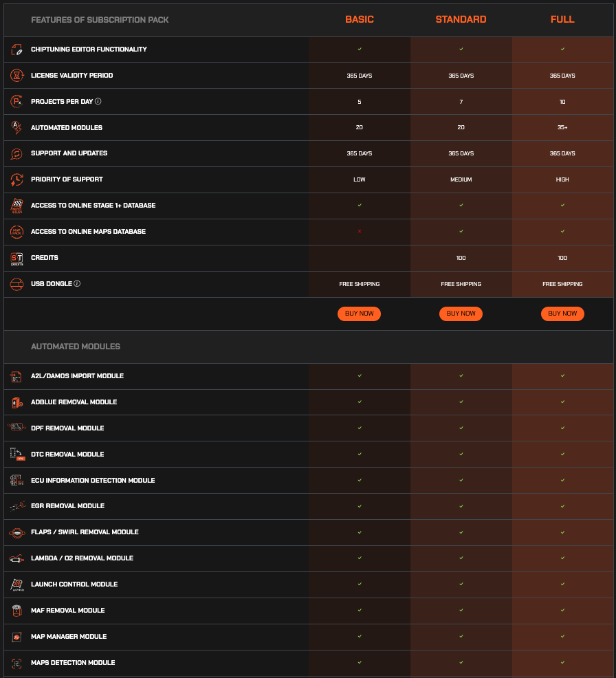Click the MAF Removal Module icon
The height and width of the screenshot is (678, 616).
coord(17,611)
